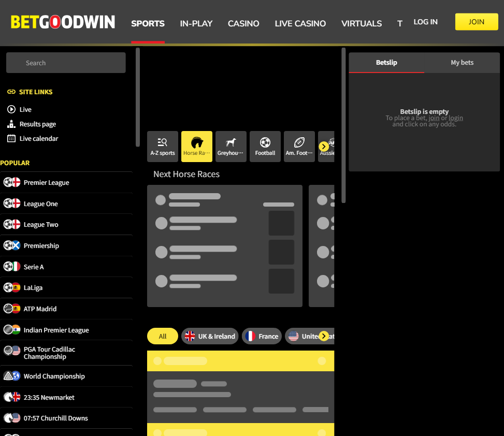504x436 pixels.
Task: Open the SPORTS nav tab
Action: 148,23
